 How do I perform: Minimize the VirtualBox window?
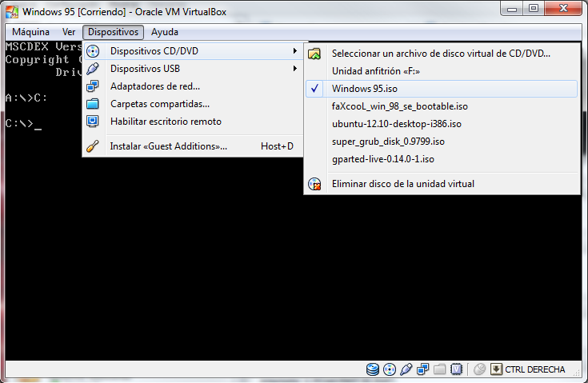coord(512,8)
